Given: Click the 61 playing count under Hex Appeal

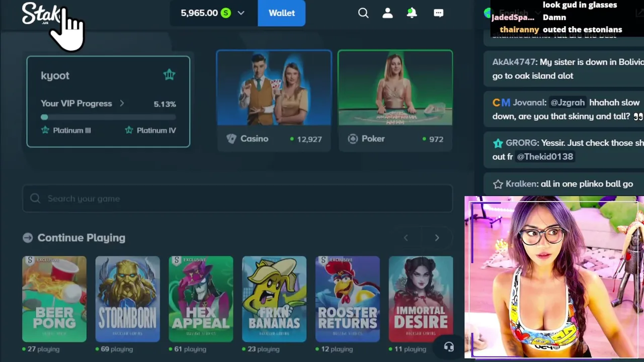Looking at the screenshot, I should [x=190, y=349].
